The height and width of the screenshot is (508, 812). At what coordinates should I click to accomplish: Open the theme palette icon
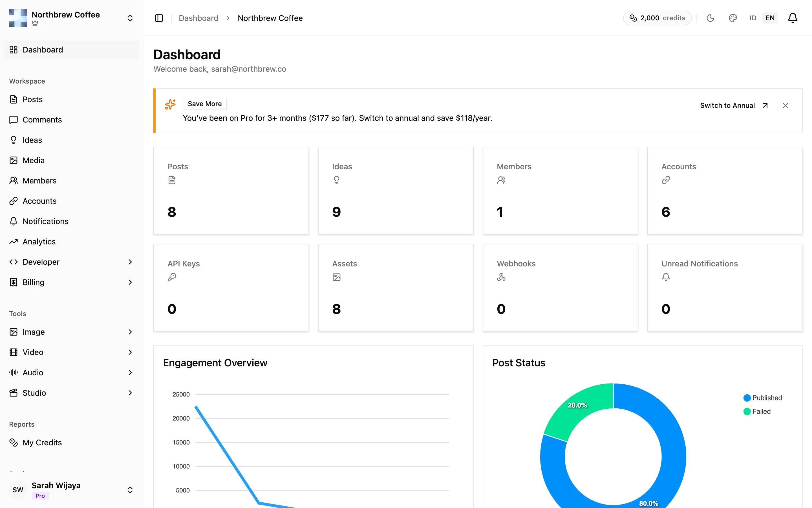pos(733,18)
